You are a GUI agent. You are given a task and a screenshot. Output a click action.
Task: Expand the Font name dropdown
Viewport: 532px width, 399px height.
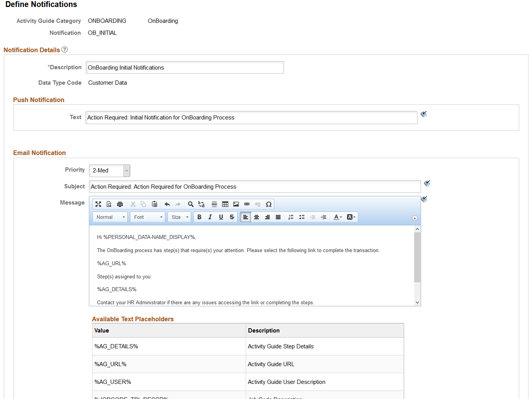[x=148, y=217]
